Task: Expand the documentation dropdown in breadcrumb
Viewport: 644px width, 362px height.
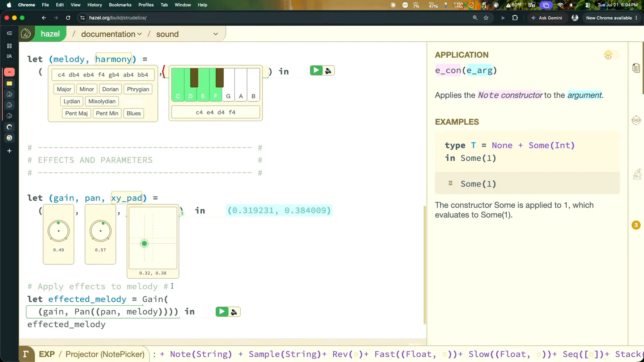Action: [111, 34]
